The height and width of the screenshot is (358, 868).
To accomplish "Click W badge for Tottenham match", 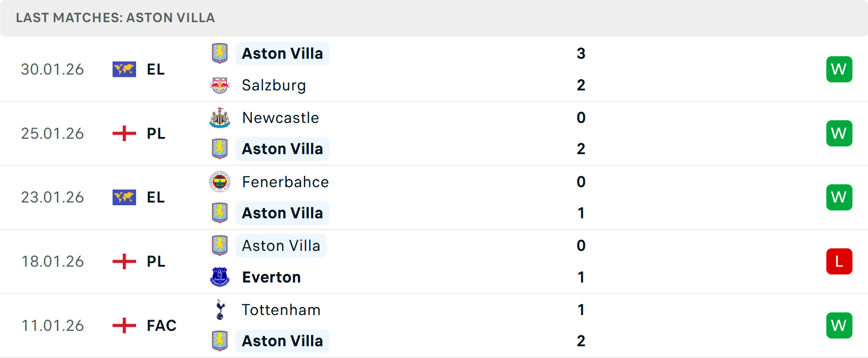I will click(x=839, y=325).
